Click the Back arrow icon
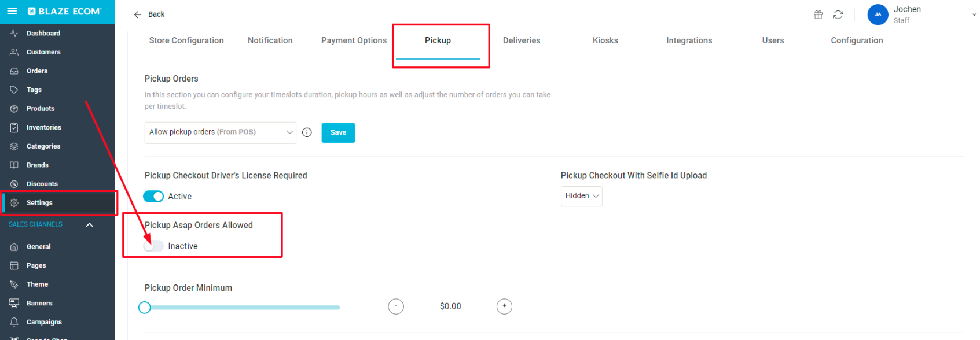The width and height of the screenshot is (980, 340). pos(137,14)
